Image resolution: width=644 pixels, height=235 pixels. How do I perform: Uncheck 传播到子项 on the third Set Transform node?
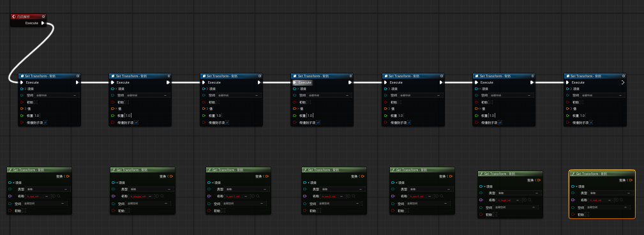coord(227,123)
